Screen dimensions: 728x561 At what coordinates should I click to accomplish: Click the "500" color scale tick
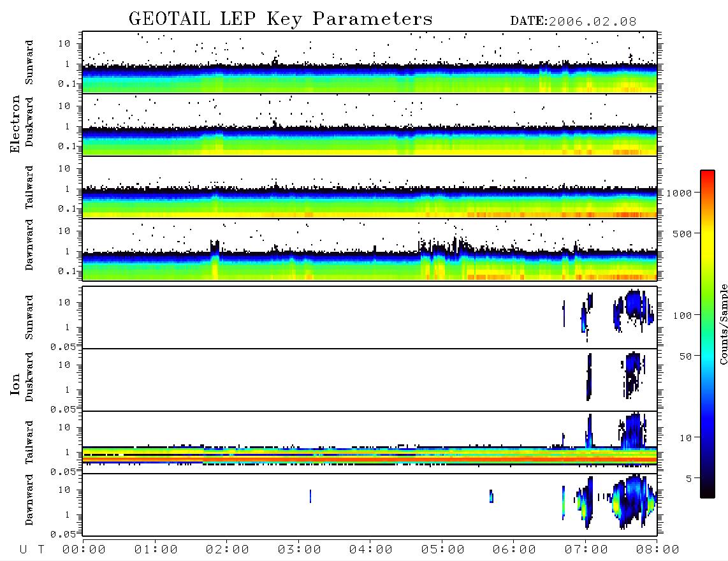[x=683, y=233]
